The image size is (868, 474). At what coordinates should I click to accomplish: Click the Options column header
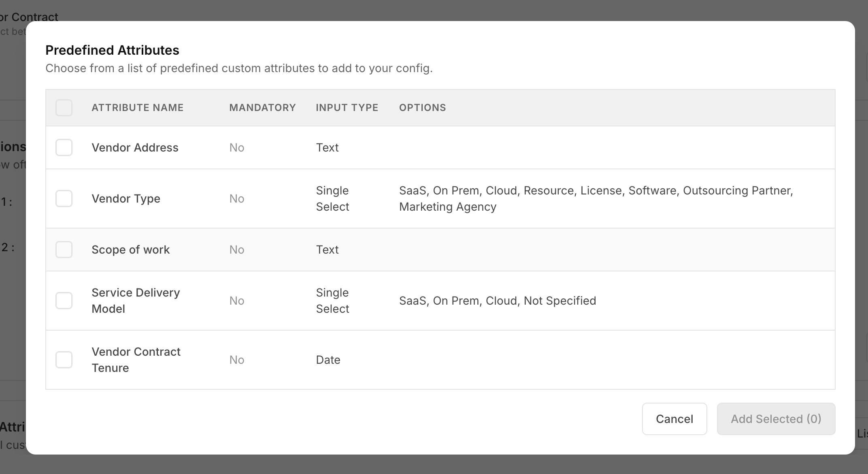[422, 108]
